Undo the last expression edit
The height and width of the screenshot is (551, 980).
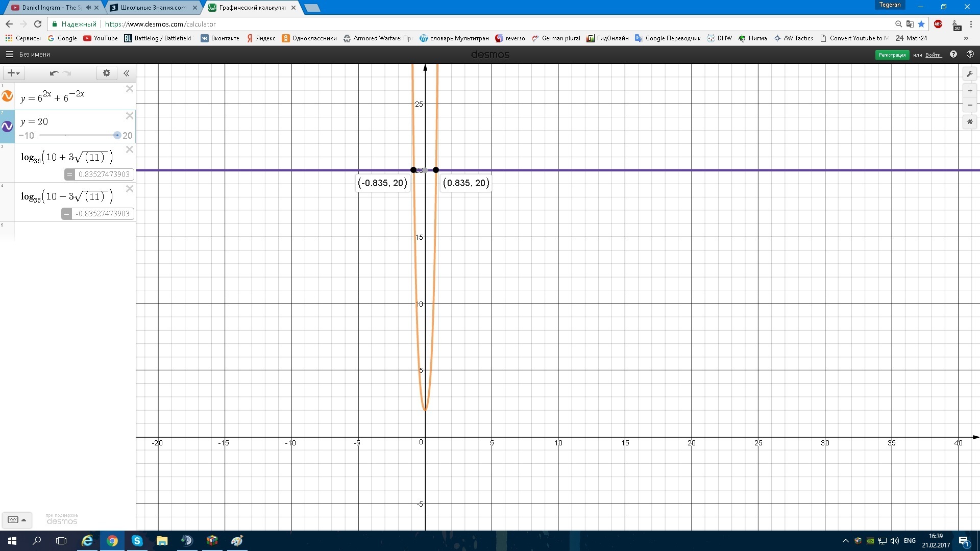[54, 73]
